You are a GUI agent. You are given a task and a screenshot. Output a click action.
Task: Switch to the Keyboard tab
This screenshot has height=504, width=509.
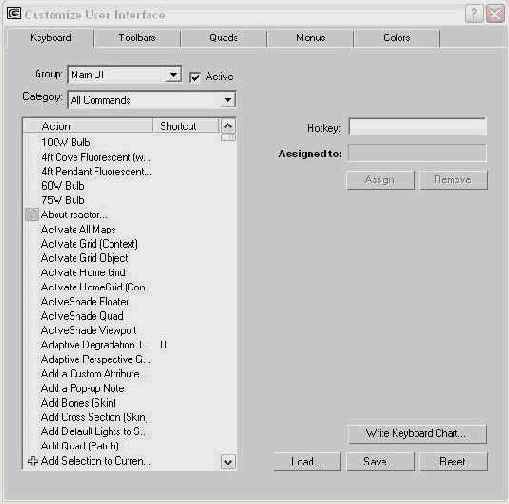51,38
